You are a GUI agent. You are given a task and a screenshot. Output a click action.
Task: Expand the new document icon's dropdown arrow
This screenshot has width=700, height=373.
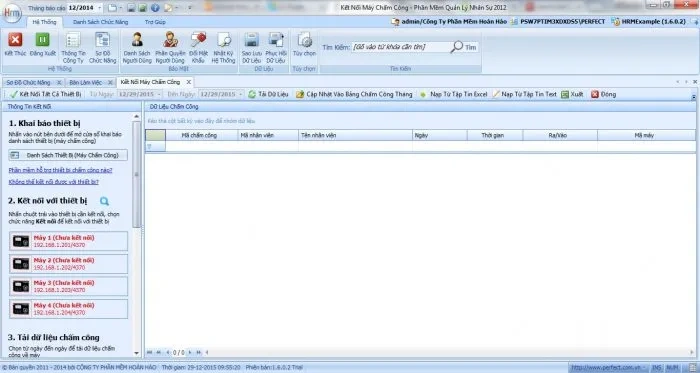120,8
